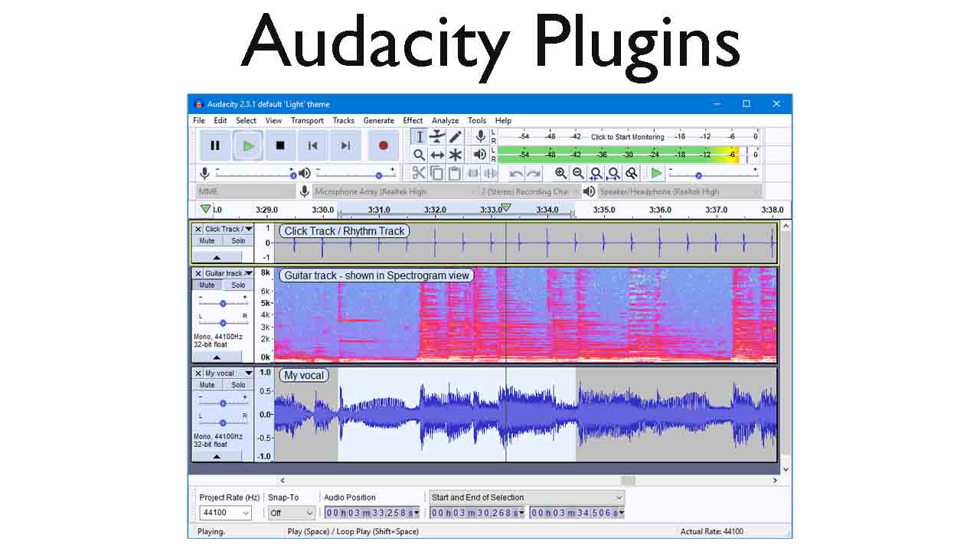This screenshot has height=551, width=980.
Task: Activate the Zoom tool
Action: pos(419,154)
